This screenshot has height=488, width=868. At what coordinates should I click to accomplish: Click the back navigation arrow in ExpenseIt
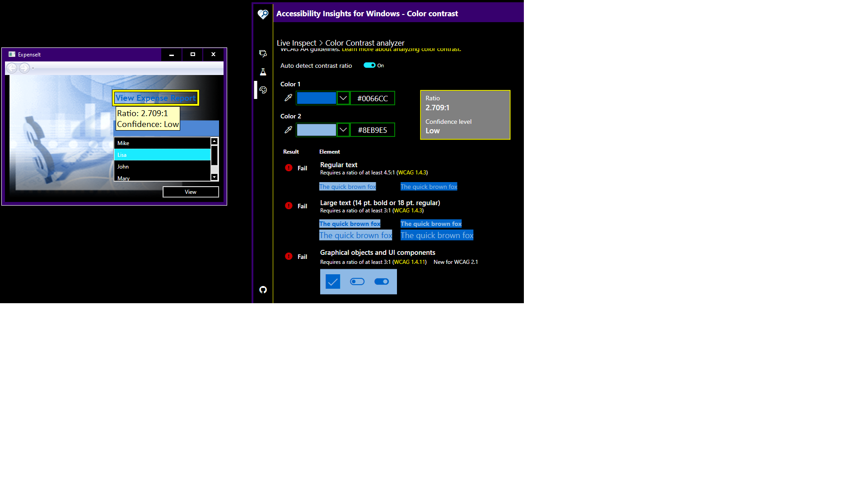[12, 68]
